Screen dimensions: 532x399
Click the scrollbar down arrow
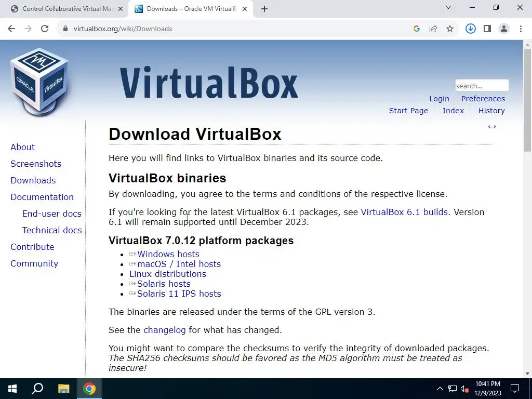click(528, 374)
